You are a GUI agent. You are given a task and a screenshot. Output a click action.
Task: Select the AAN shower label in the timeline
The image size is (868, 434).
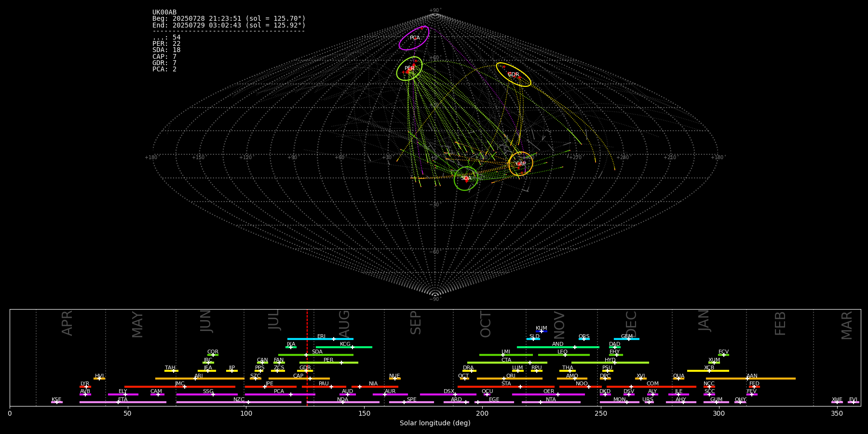tap(752, 376)
